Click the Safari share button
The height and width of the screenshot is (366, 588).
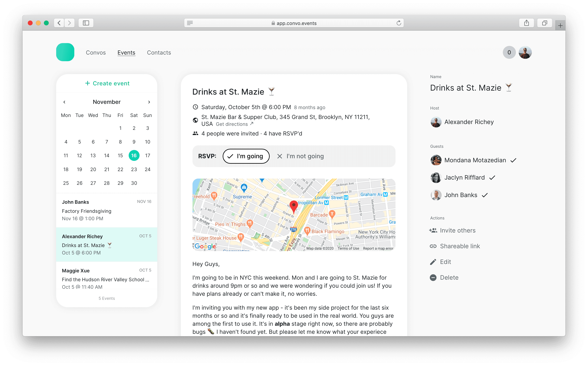[x=526, y=23]
